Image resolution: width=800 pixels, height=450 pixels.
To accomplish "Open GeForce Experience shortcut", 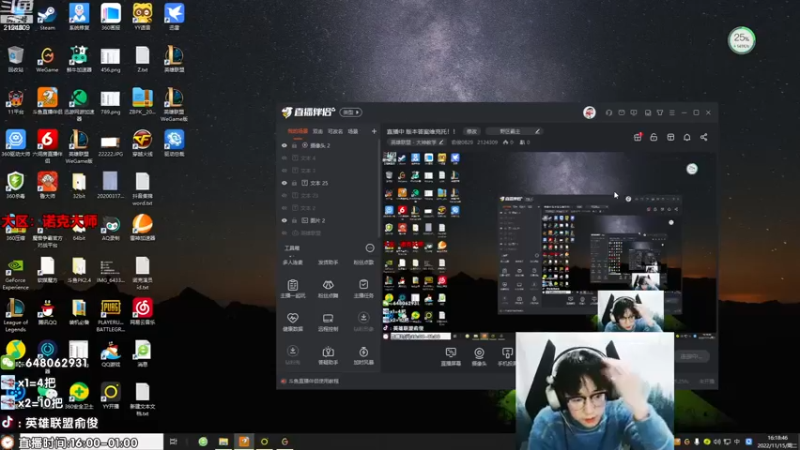I will [15, 274].
